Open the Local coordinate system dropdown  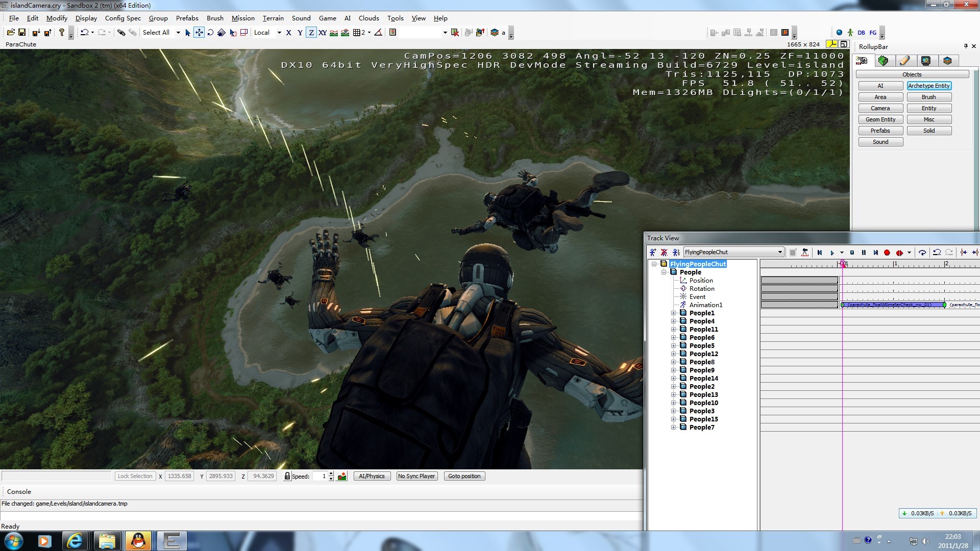279,33
